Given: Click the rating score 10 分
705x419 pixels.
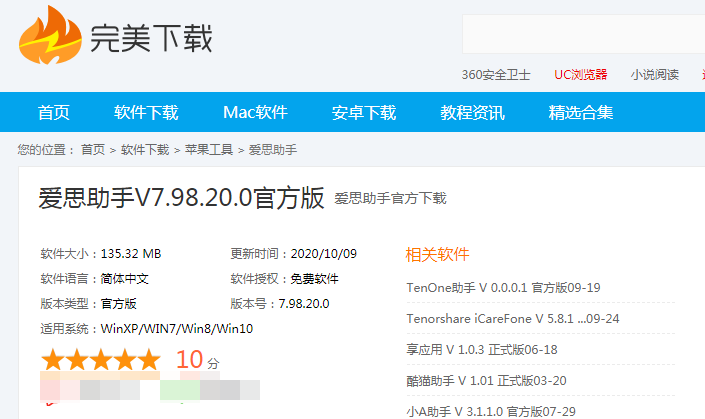Looking at the screenshot, I should coord(197,360).
